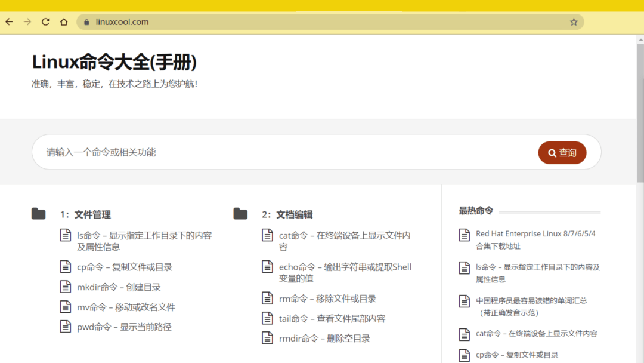644x363 pixels.
Task: Open the cp命令 copy files article
Action: pos(124,267)
